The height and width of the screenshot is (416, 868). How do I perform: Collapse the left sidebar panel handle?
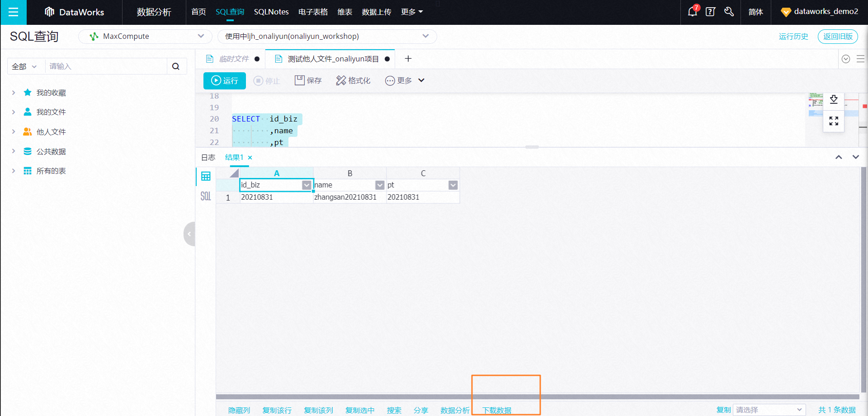pyautogui.click(x=189, y=234)
